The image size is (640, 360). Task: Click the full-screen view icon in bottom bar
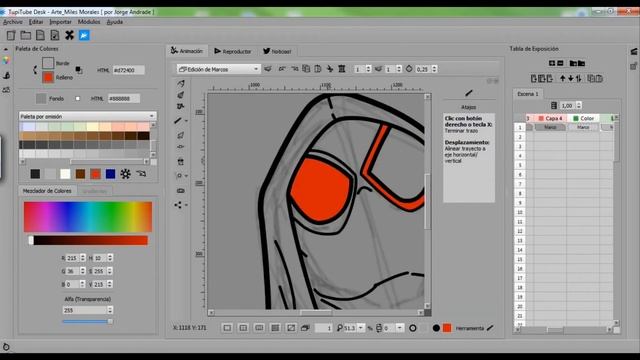pyautogui.click(x=291, y=328)
